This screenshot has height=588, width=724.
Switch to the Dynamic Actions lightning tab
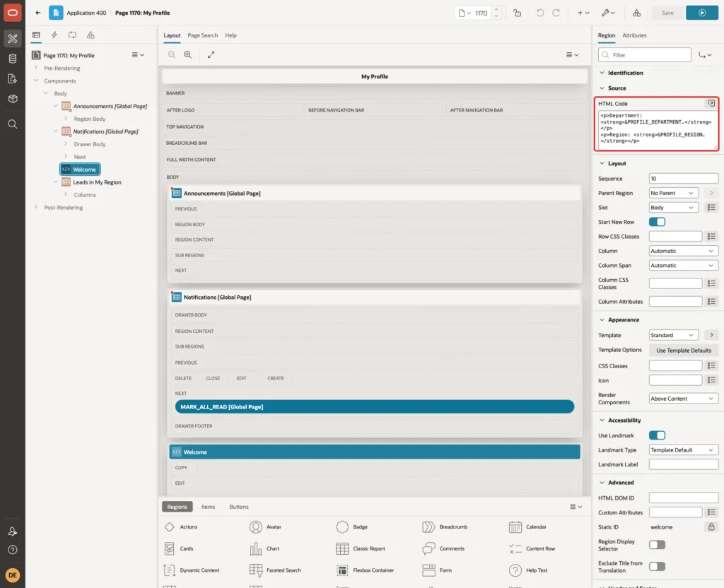pyautogui.click(x=54, y=35)
